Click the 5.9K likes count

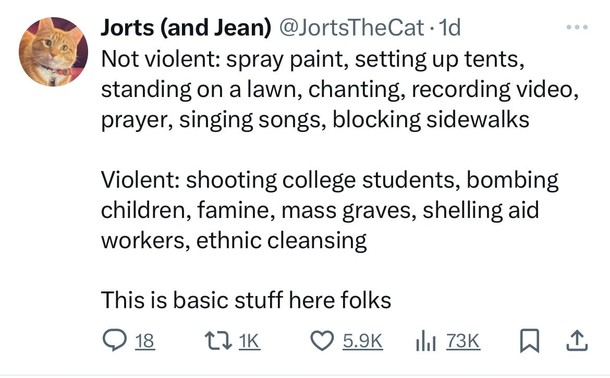click(363, 341)
